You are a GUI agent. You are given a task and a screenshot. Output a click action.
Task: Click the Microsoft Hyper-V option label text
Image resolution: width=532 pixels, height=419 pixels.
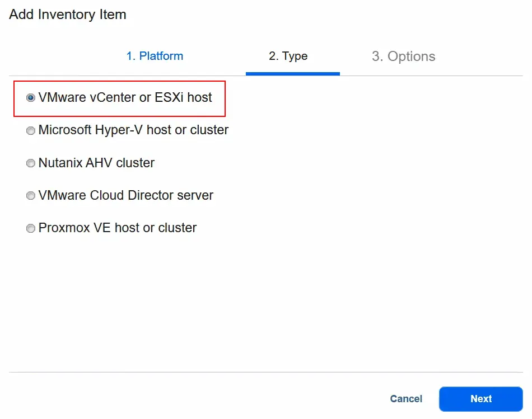(133, 130)
